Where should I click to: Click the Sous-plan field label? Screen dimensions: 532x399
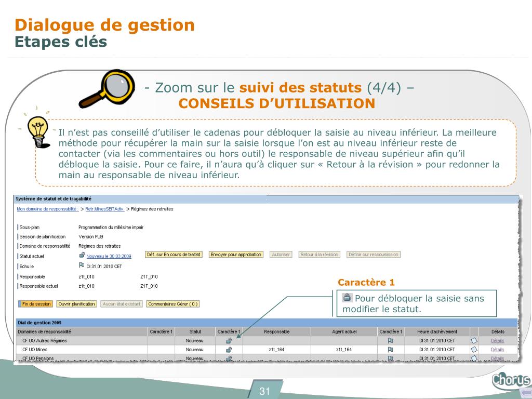pos(29,228)
